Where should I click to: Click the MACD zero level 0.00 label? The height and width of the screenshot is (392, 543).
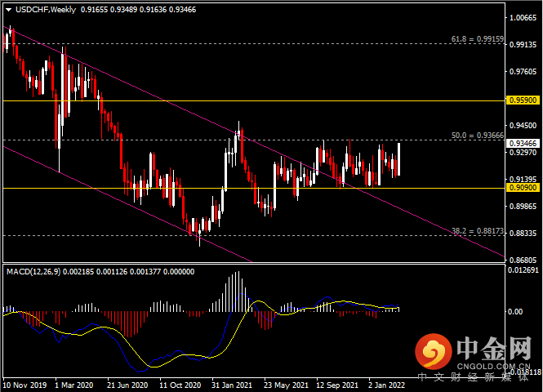point(515,312)
